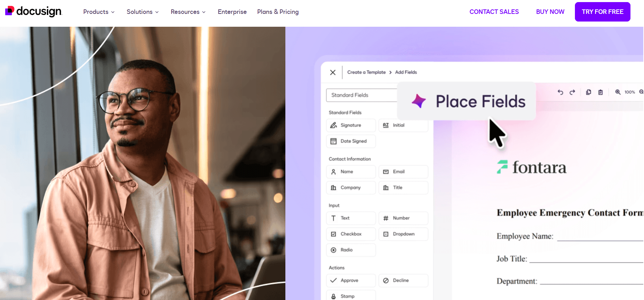Click the paste clipboard icon

(601, 92)
